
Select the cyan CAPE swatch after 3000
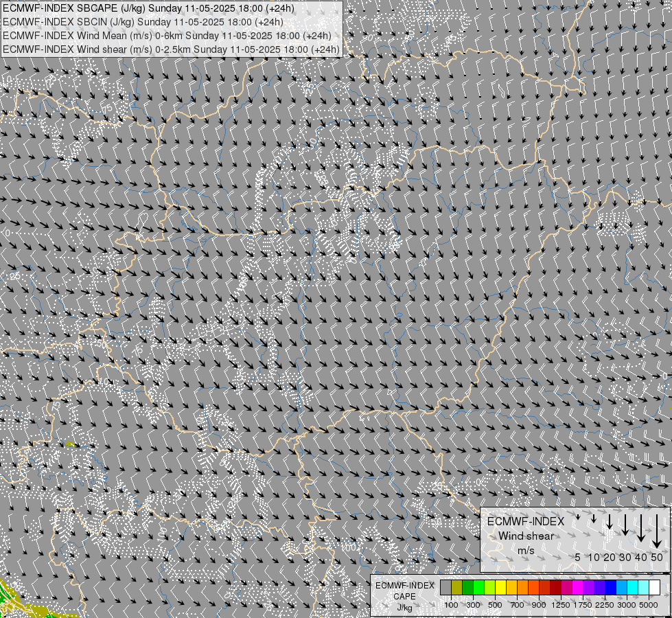[633, 587]
